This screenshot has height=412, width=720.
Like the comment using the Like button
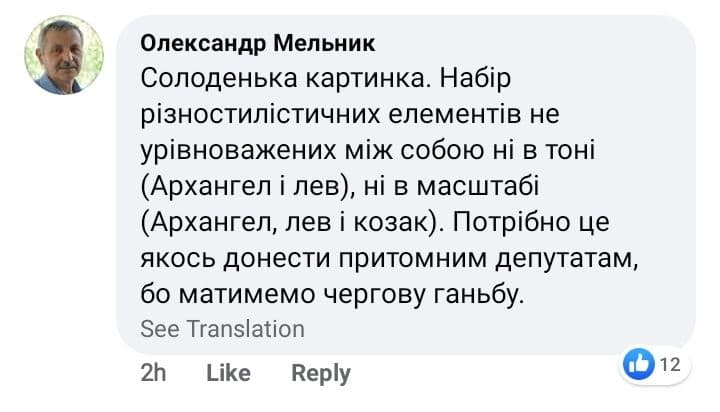[x=228, y=373]
